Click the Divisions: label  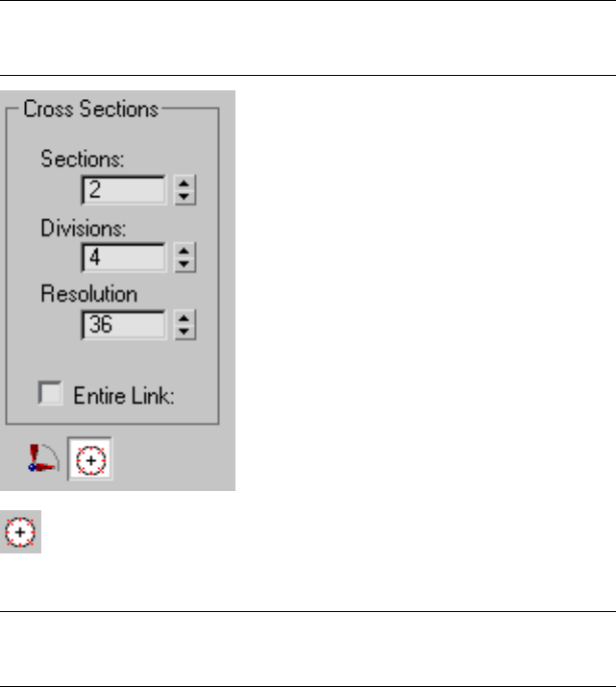78,227
